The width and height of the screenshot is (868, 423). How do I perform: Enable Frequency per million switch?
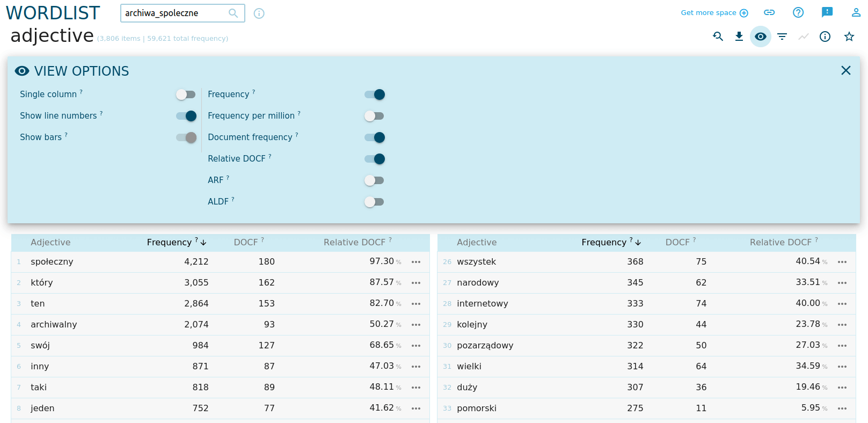pos(374,116)
